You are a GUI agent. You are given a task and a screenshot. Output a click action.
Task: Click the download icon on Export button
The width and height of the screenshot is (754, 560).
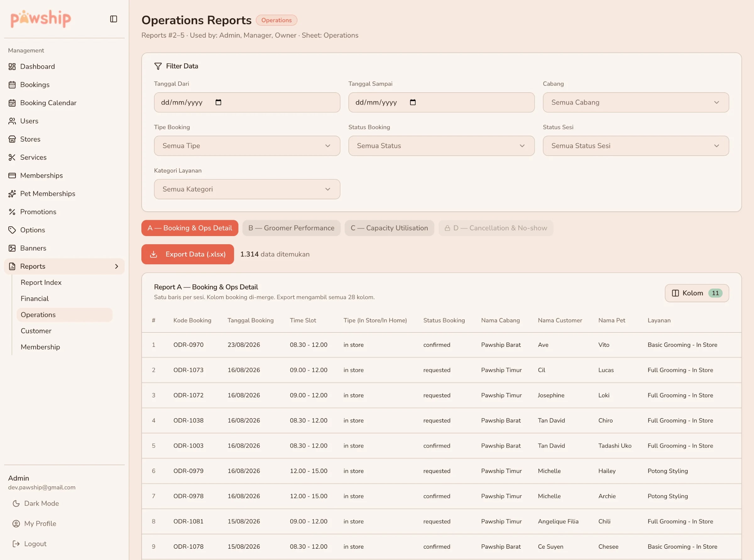click(154, 254)
